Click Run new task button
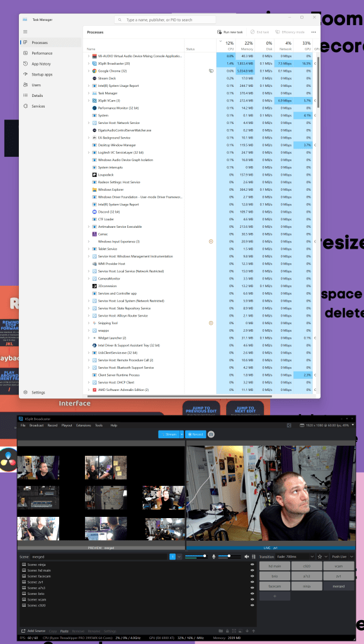Viewport: 364px width, 644px height. coord(230,32)
